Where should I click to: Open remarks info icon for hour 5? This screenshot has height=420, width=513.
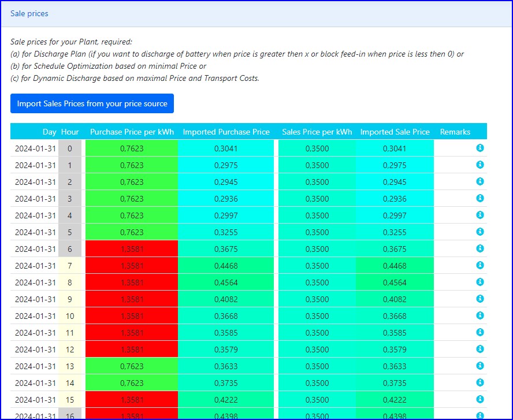479,232
